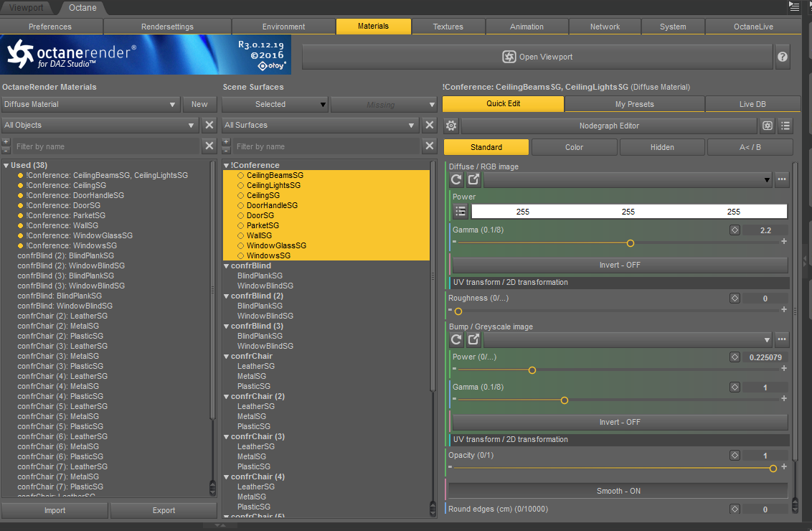The height and width of the screenshot is (531, 812).
Task: Toggle the Diffuse Invert - OFF button
Action: 620,265
